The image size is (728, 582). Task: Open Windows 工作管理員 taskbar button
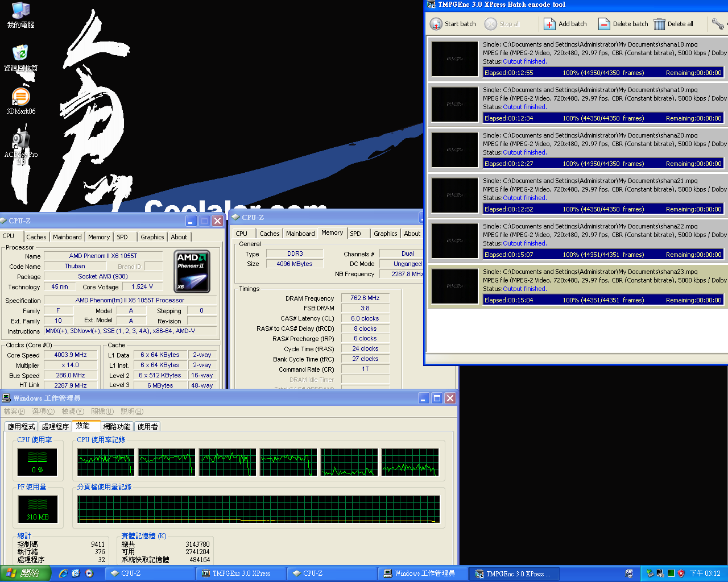pyautogui.click(x=423, y=573)
